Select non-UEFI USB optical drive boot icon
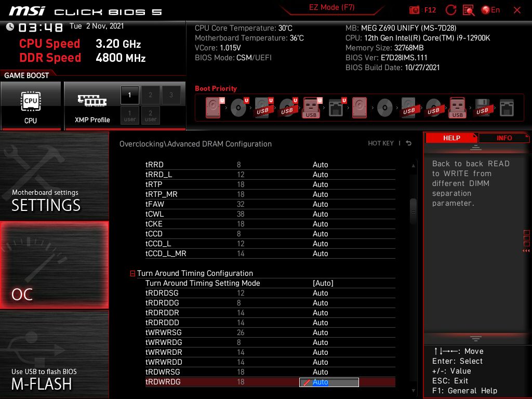Viewport: 532px width, 399px height. pos(434,108)
